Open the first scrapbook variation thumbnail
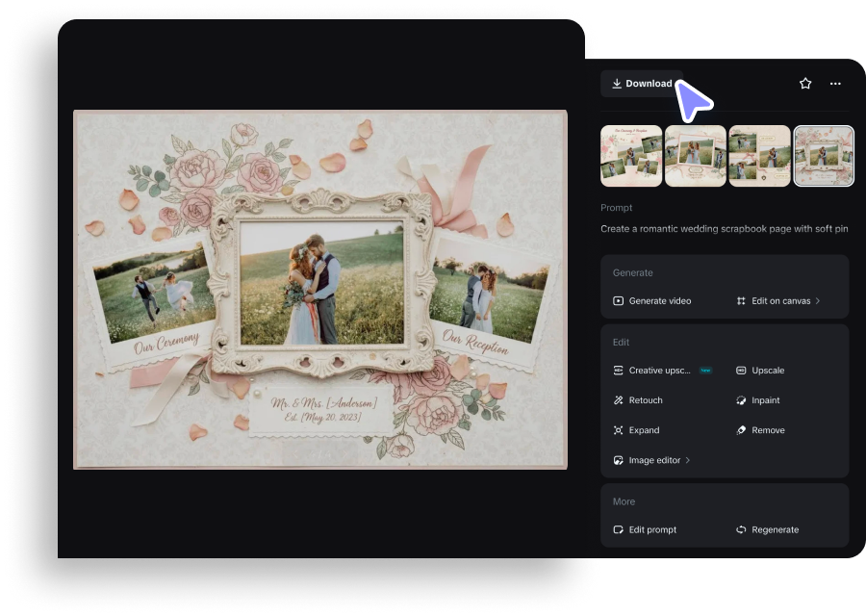866x616 pixels. 631,156
